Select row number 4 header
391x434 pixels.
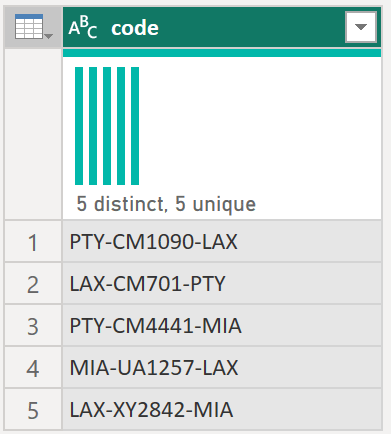click(33, 367)
